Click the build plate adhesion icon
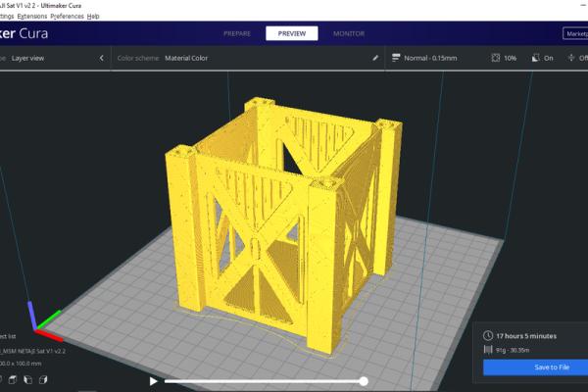Image resolution: width=588 pixels, height=392 pixels. 571,58
